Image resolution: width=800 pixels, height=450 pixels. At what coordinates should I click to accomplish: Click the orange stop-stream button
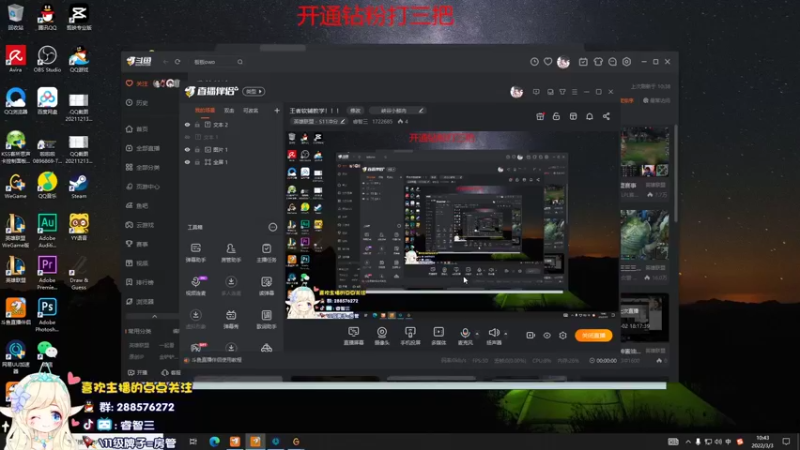(x=593, y=335)
